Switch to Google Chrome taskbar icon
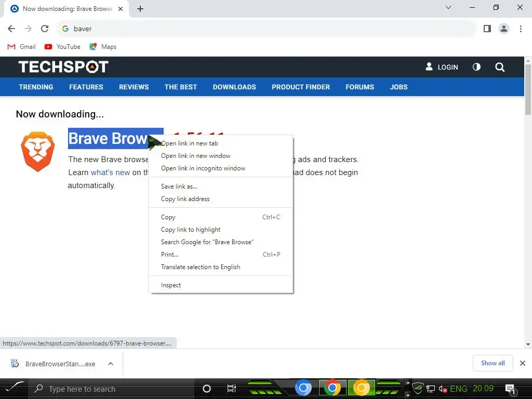The height and width of the screenshot is (399, 532). click(x=332, y=388)
